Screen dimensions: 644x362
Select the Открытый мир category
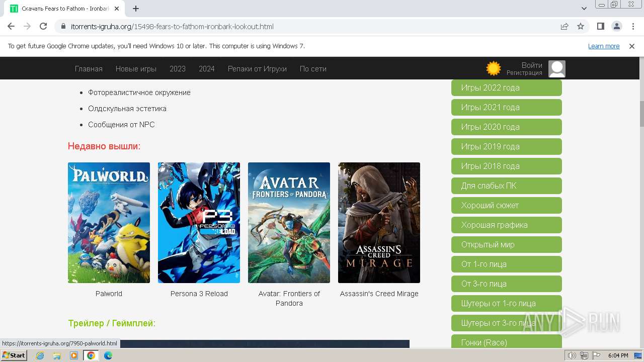point(507,244)
